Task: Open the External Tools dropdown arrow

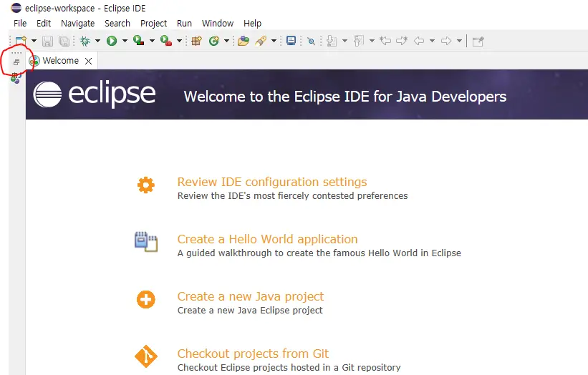Action: click(x=179, y=41)
